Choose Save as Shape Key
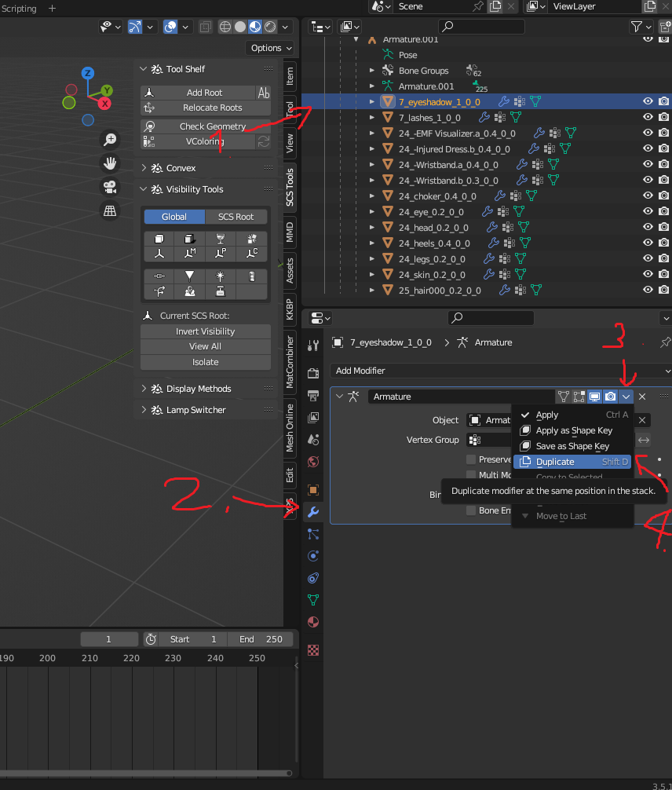The width and height of the screenshot is (672, 790). pos(572,446)
